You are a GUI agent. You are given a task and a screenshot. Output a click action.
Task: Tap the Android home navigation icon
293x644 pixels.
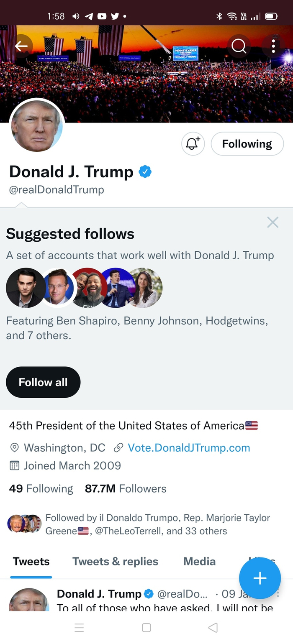click(x=146, y=627)
